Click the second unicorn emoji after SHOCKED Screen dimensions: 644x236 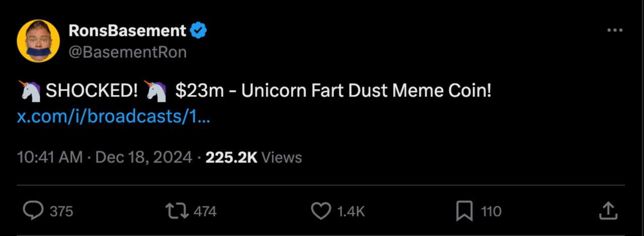(x=155, y=91)
